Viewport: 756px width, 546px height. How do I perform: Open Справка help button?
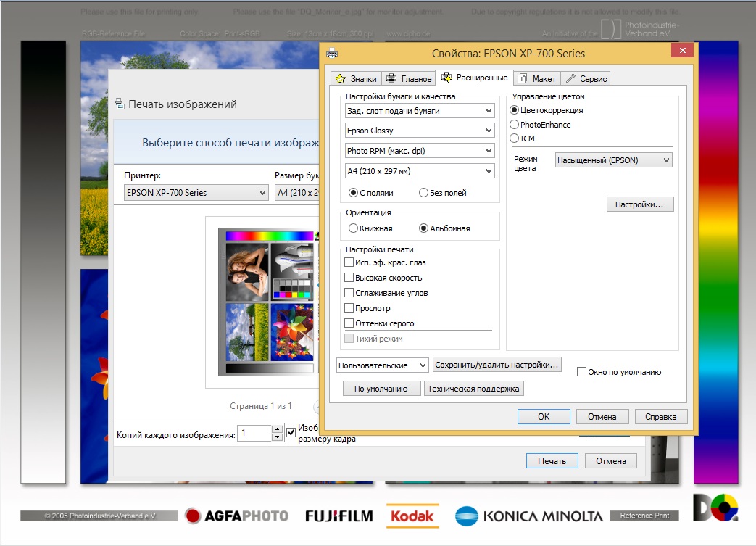660,417
